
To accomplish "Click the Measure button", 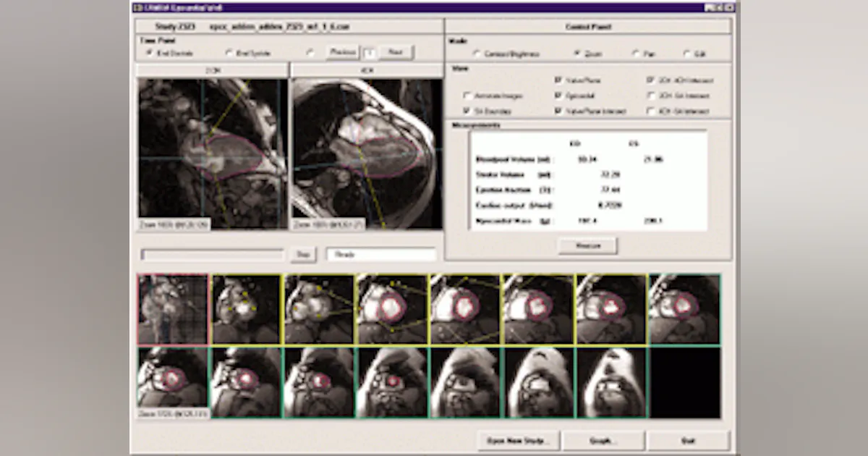I will point(587,246).
